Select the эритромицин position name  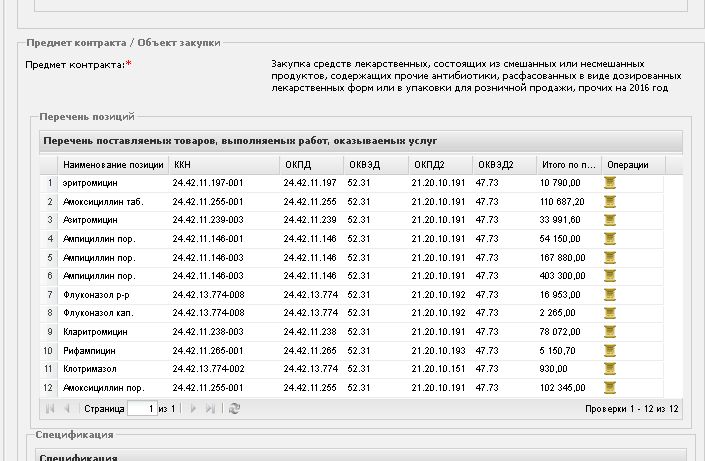pyautogui.click(x=90, y=184)
